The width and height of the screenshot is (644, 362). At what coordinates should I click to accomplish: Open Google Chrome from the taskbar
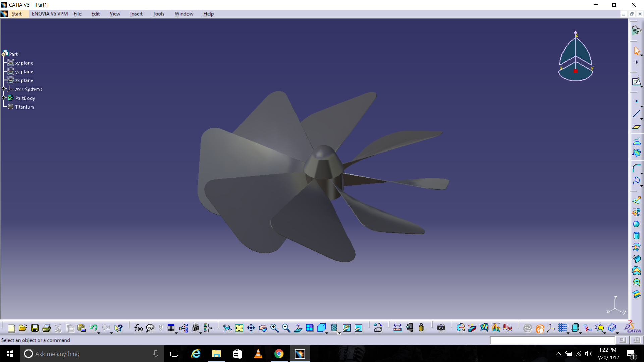tap(279, 354)
